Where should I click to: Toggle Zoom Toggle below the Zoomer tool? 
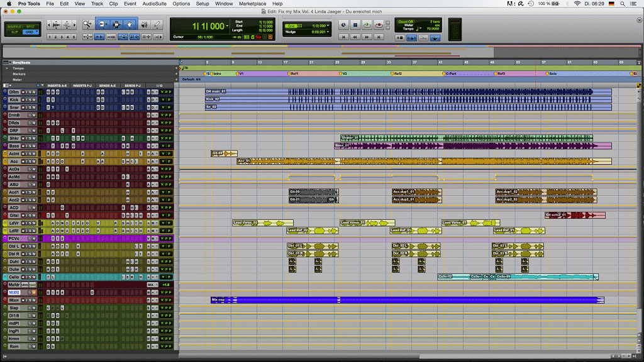(87, 37)
